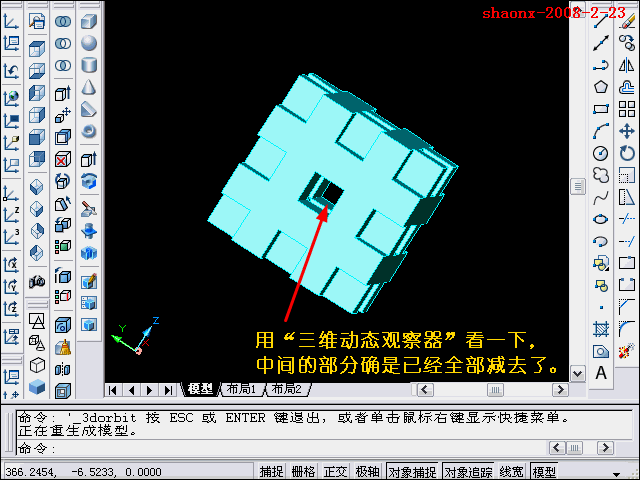Click the Intersect solids icon
The height and width of the screenshot is (480, 640).
(x=63, y=65)
